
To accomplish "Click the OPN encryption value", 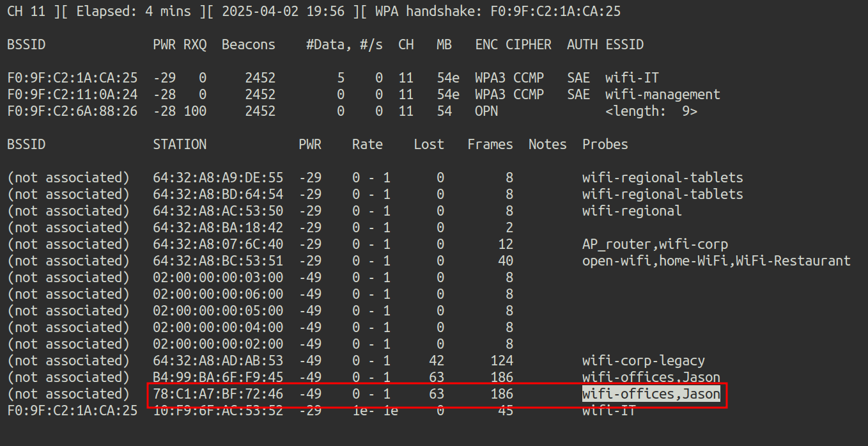I will (486, 111).
